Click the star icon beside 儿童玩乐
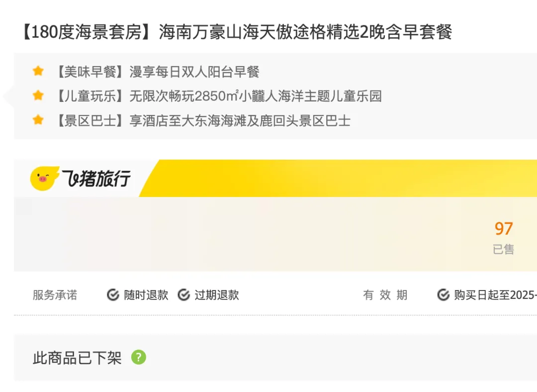 click(x=38, y=96)
